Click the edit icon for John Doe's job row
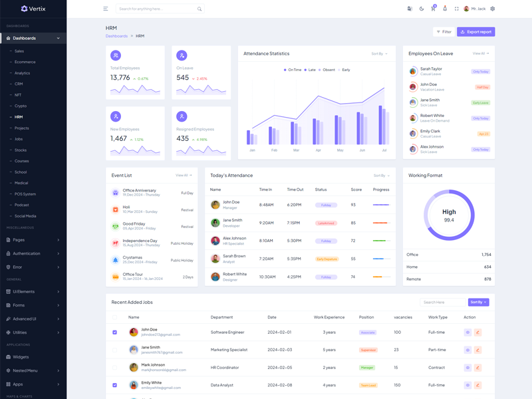Viewport: 532px width, 399px height. [477, 332]
